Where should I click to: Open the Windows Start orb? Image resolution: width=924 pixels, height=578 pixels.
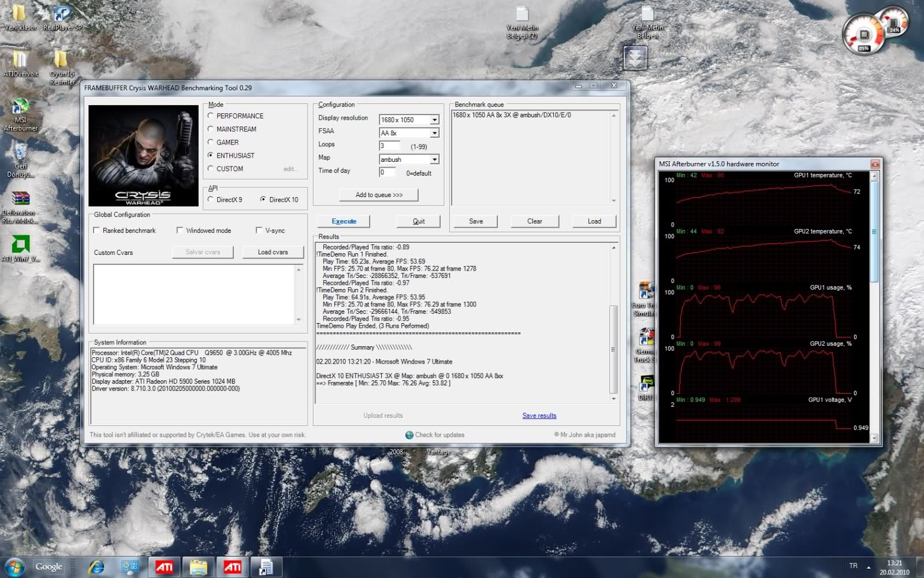pyautogui.click(x=14, y=567)
